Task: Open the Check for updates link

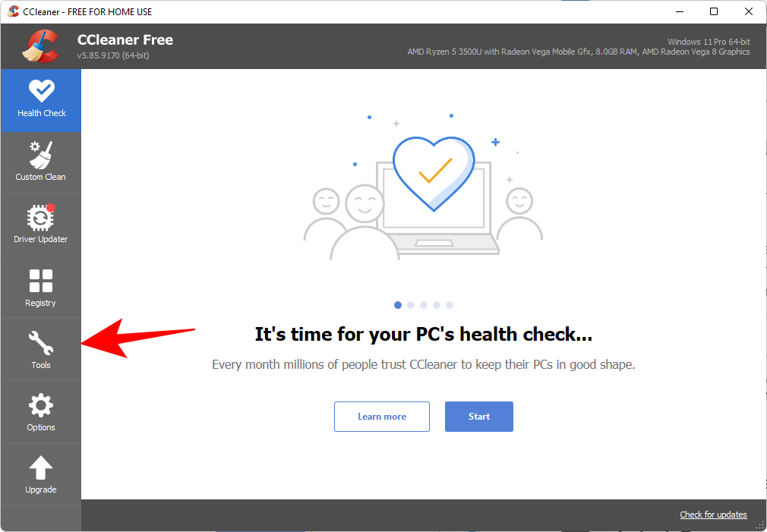Action: [713, 515]
